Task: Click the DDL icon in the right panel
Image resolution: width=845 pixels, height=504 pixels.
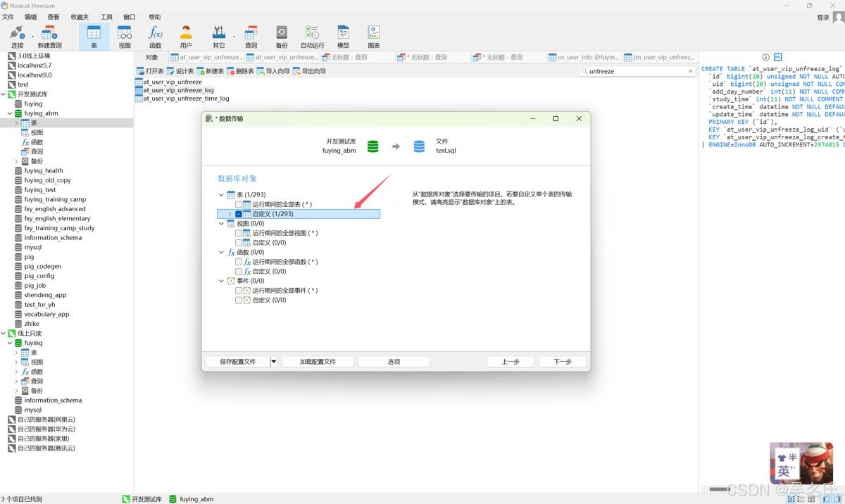Action: coord(778,58)
